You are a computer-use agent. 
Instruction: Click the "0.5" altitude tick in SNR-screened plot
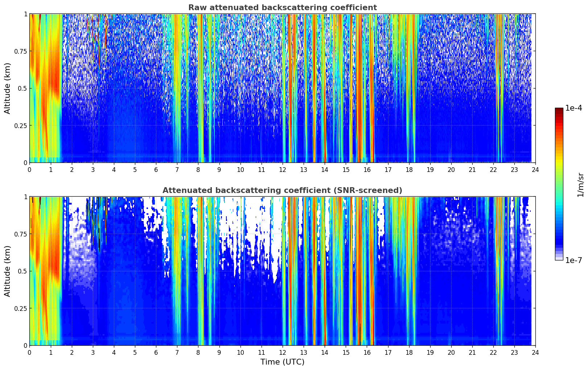[22, 271]
